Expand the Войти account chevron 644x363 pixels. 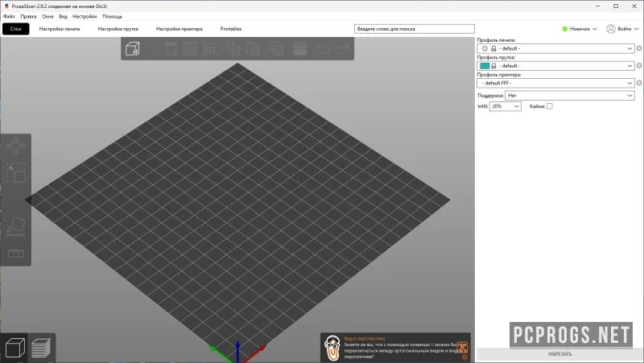(x=636, y=29)
